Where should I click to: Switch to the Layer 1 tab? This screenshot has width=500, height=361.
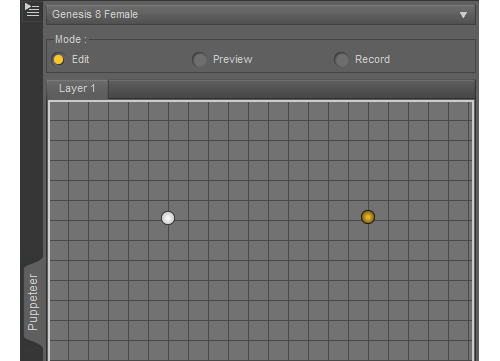77,89
